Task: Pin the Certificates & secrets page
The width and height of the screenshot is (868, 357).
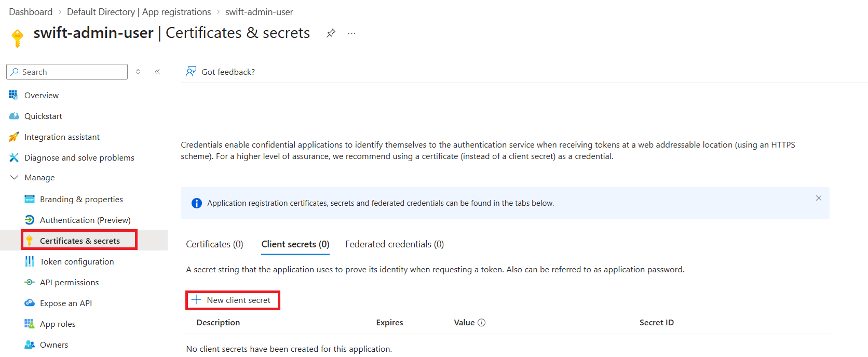Action: click(331, 33)
